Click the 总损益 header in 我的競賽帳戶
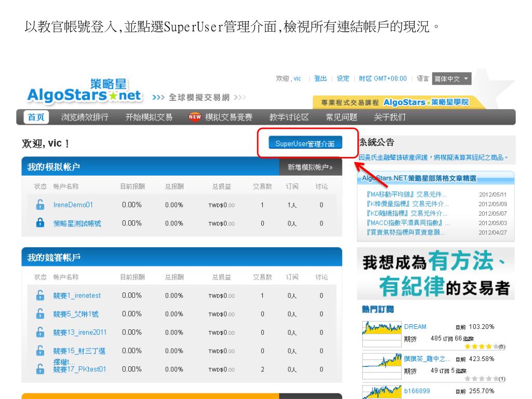Image resolution: width=532 pixels, height=399 pixels. tap(221, 277)
